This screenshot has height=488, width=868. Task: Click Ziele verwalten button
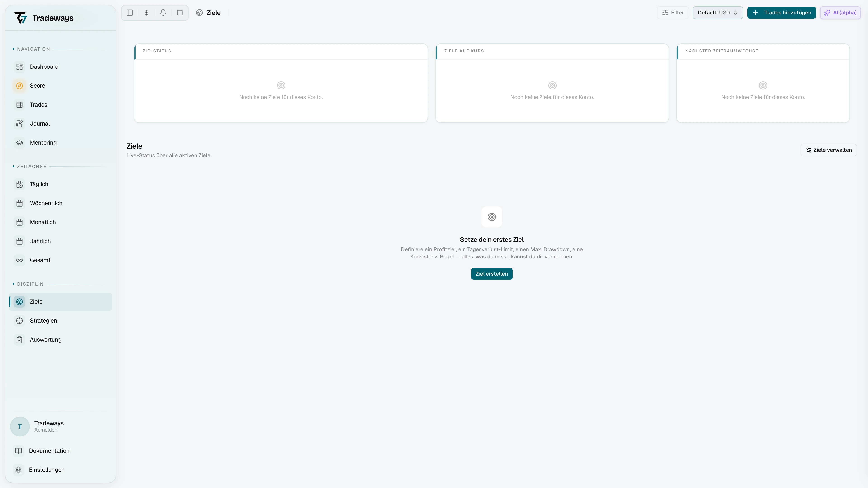[x=829, y=150]
